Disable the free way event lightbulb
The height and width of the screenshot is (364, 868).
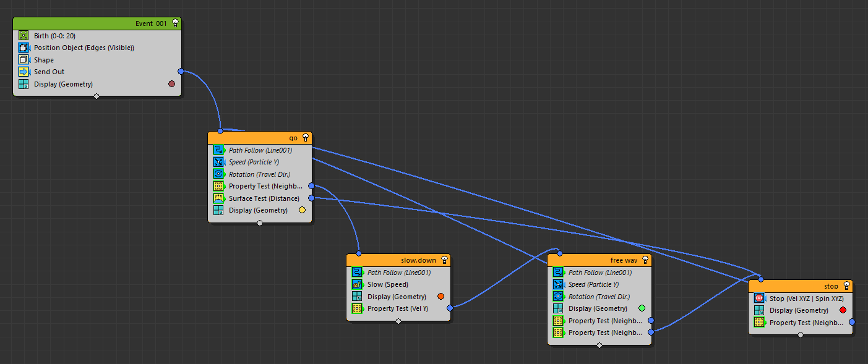(645, 260)
